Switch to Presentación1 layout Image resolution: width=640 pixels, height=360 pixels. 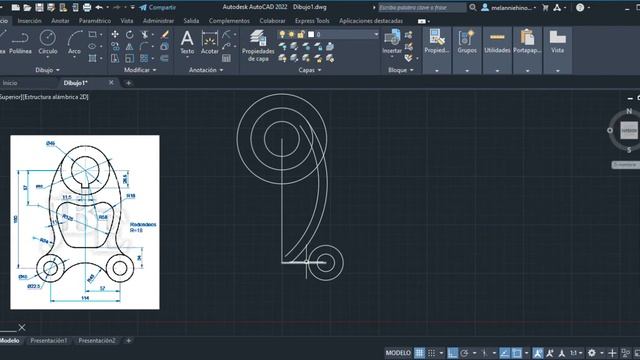(49, 340)
